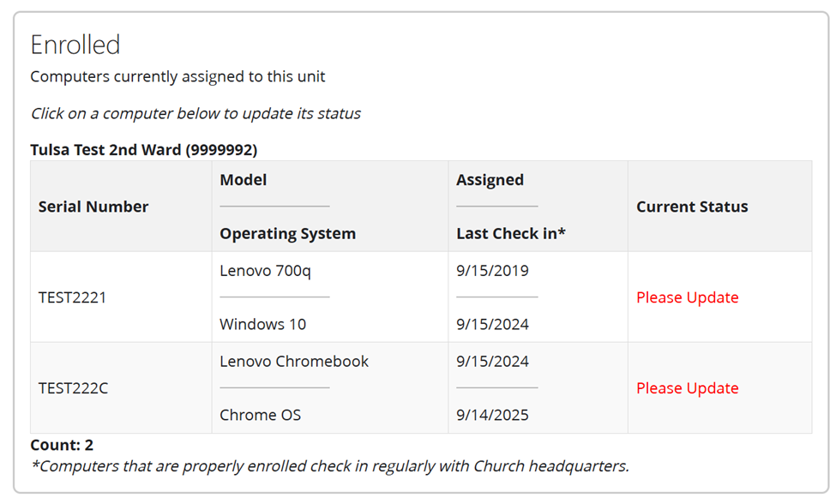Select the TEST2221 serial number row
Image resolution: width=836 pixels, height=504 pixels.
tap(73, 297)
